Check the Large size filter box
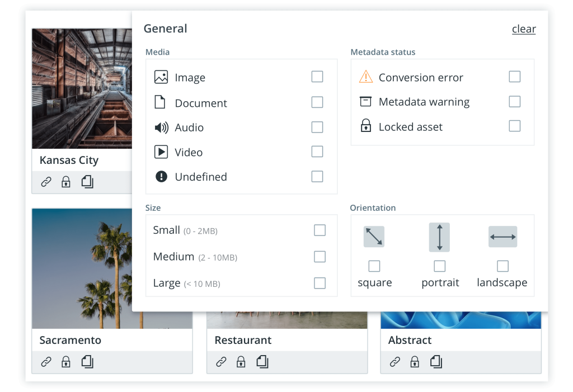 point(320,283)
